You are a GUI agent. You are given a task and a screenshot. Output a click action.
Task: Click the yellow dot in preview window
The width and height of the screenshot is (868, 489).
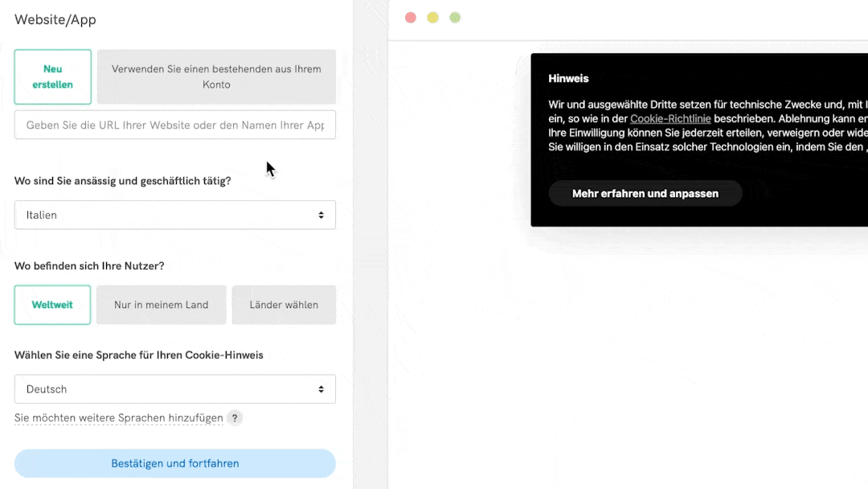[432, 18]
